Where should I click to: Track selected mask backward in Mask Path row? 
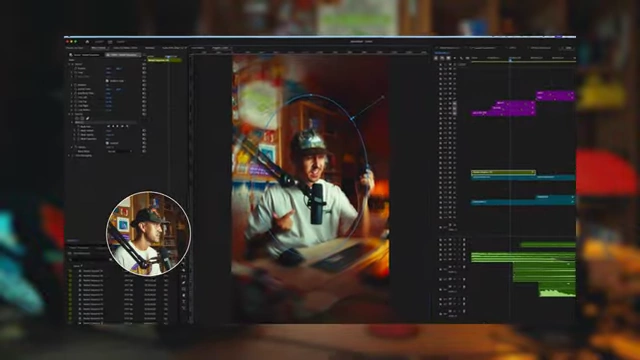tap(113, 127)
